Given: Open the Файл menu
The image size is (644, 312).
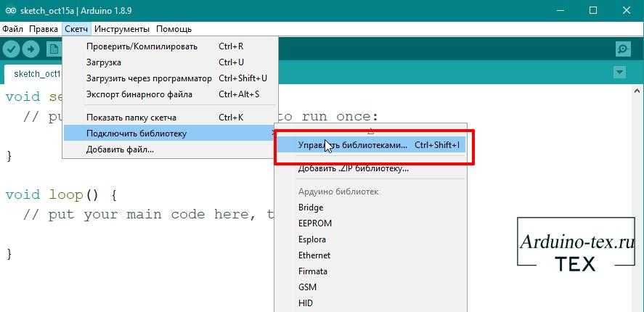Looking at the screenshot, I should pos(12,29).
